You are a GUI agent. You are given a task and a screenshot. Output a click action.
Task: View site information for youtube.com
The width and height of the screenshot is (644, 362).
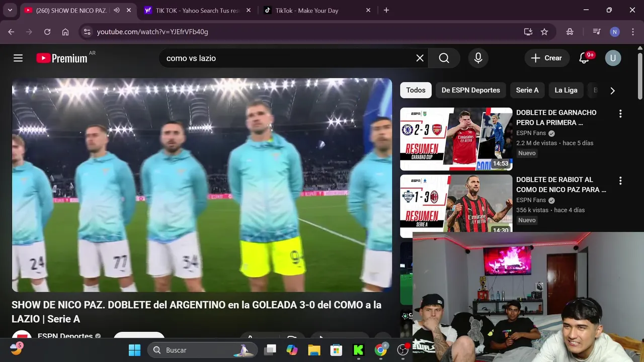[87, 32]
